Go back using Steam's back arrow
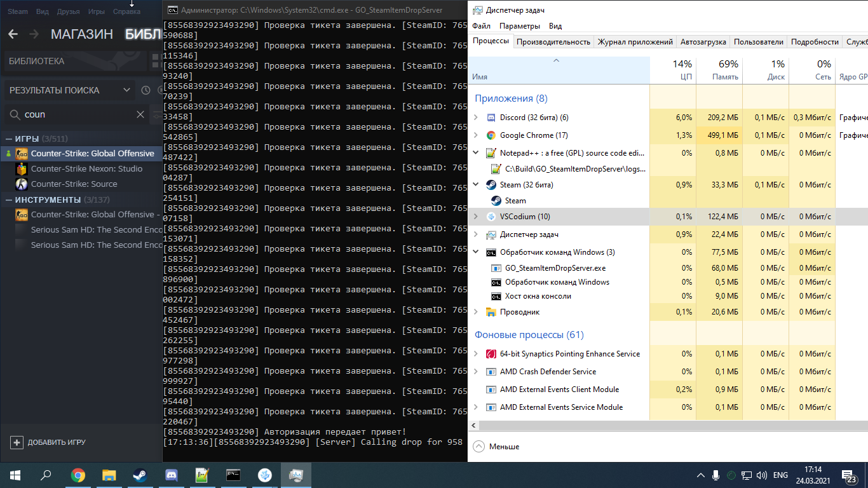This screenshot has height=488, width=868. coord(13,34)
